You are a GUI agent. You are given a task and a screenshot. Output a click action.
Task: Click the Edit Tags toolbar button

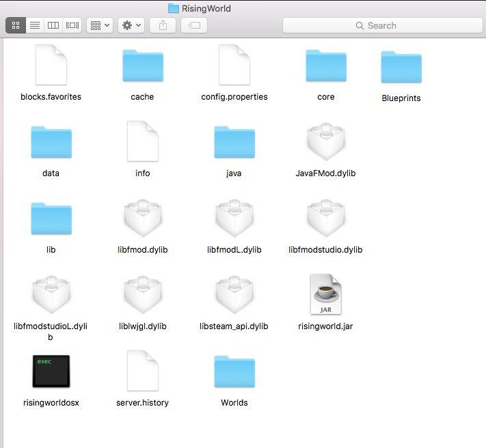coord(194,25)
